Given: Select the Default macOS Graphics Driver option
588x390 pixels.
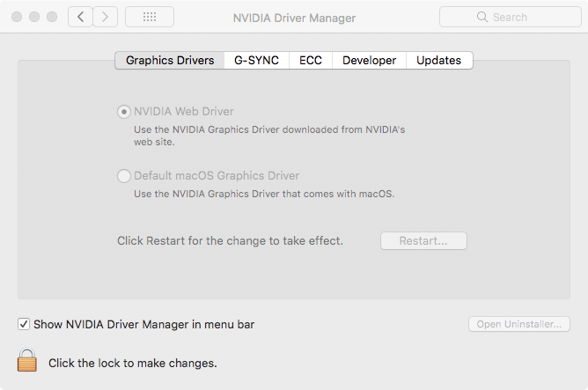Looking at the screenshot, I should [124, 176].
